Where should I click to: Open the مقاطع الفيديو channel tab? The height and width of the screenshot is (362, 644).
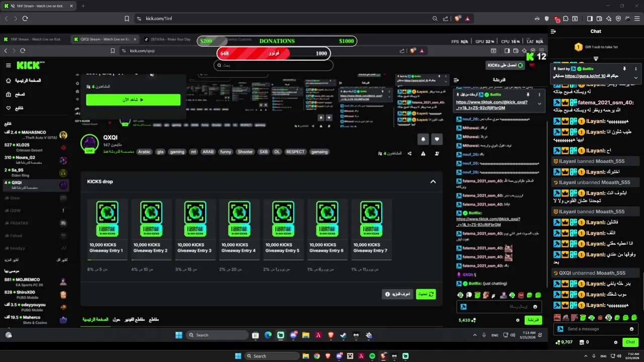tap(135, 319)
